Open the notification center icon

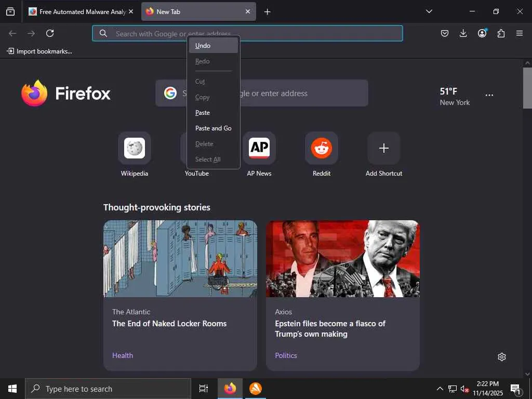click(x=516, y=389)
